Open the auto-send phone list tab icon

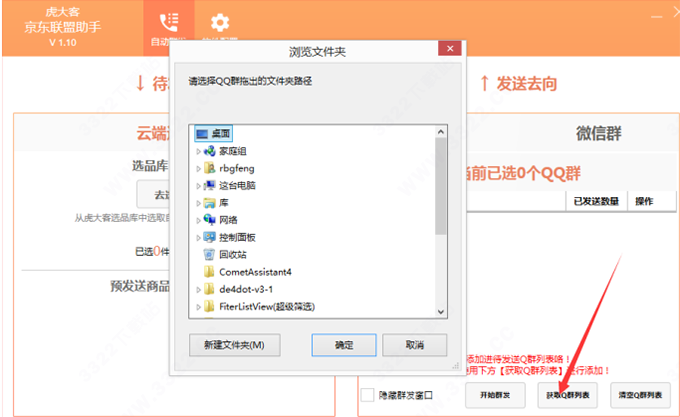tap(169, 22)
